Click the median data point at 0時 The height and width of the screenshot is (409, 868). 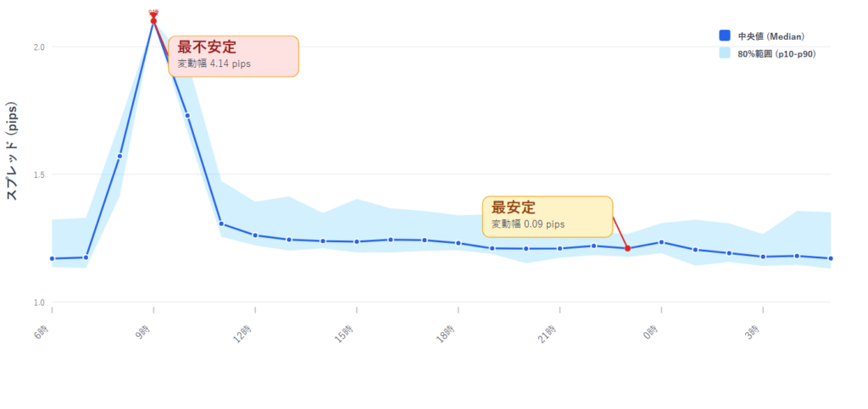pyautogui.click(x=661, y=242)
